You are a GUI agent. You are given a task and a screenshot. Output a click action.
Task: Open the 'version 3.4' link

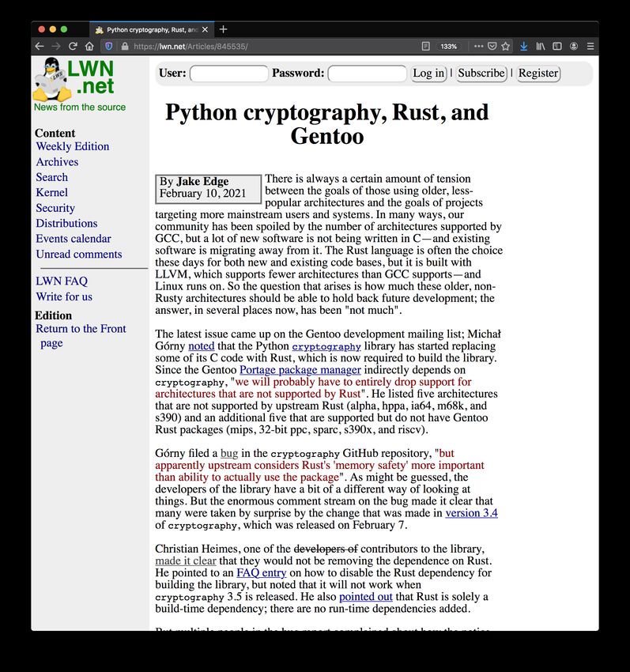[x=471, y=513]
